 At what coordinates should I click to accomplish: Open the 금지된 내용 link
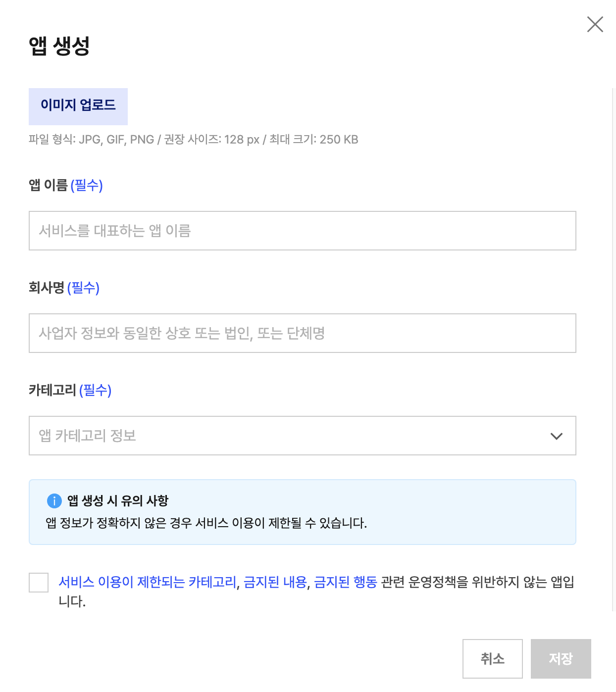275,582
